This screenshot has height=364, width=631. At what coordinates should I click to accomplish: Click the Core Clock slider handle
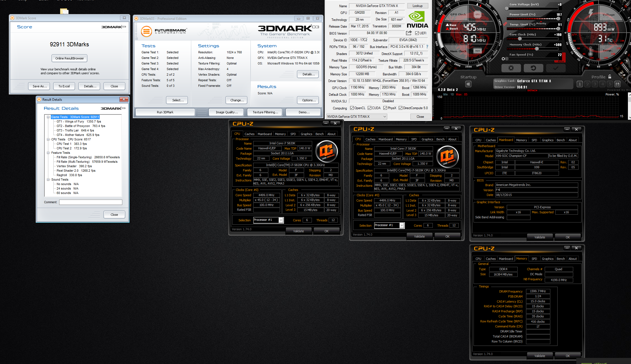click(520, 39)
